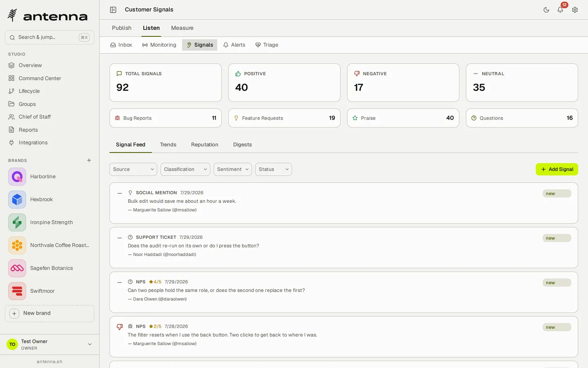Screen dimensions: 588x368
Task: Open the Monitoring sub-tab
Action: pyautogui.click(x=159, y=45)
